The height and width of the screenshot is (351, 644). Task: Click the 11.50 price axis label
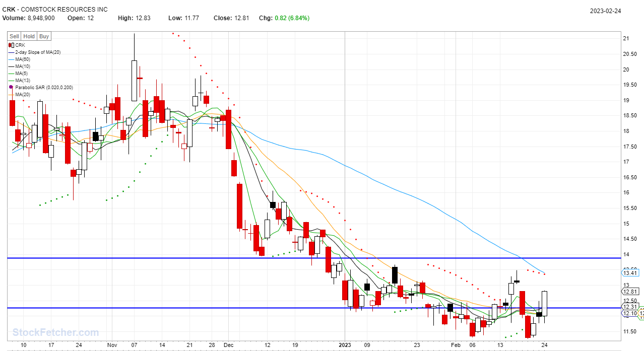point(629,331)
